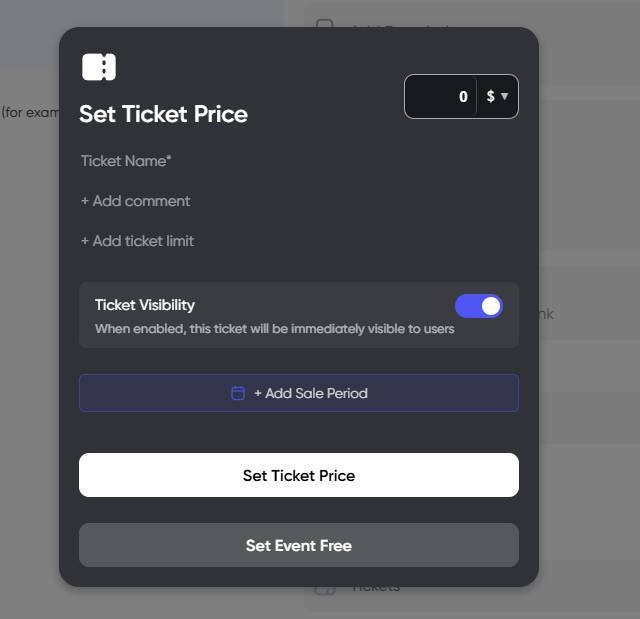Disable the Ticket Visibility switch
The image size is (640, 619).
pos(478,306)
